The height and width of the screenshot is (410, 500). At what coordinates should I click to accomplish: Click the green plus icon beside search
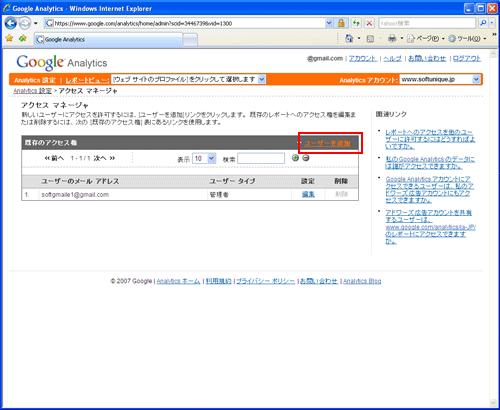(x=295, y=158)
